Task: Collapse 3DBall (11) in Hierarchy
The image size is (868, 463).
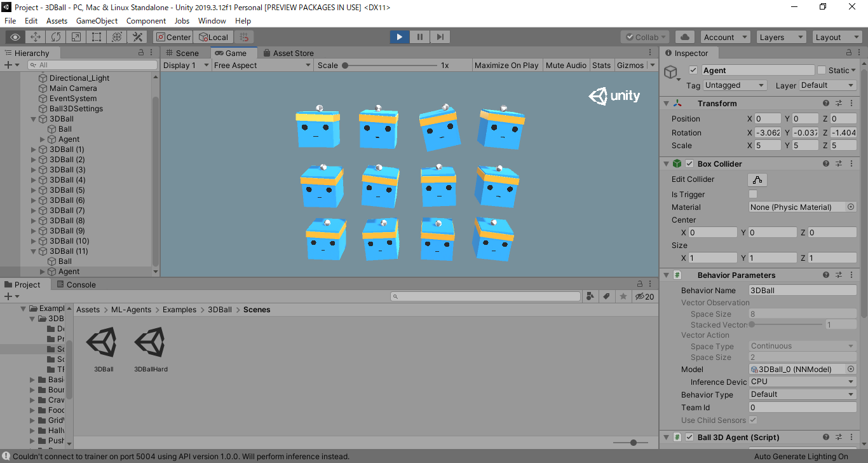Action: pyautogui.click(x=34, y=251)
